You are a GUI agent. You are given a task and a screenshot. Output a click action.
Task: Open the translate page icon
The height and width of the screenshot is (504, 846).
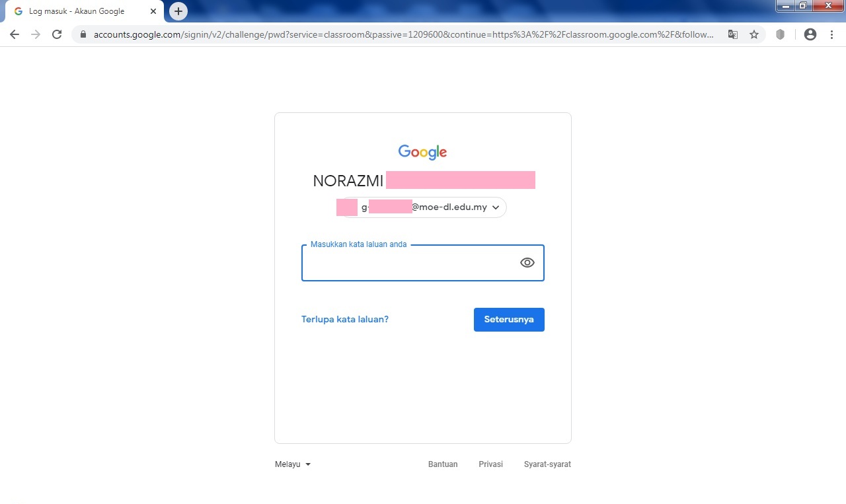[x=733, y=34]
